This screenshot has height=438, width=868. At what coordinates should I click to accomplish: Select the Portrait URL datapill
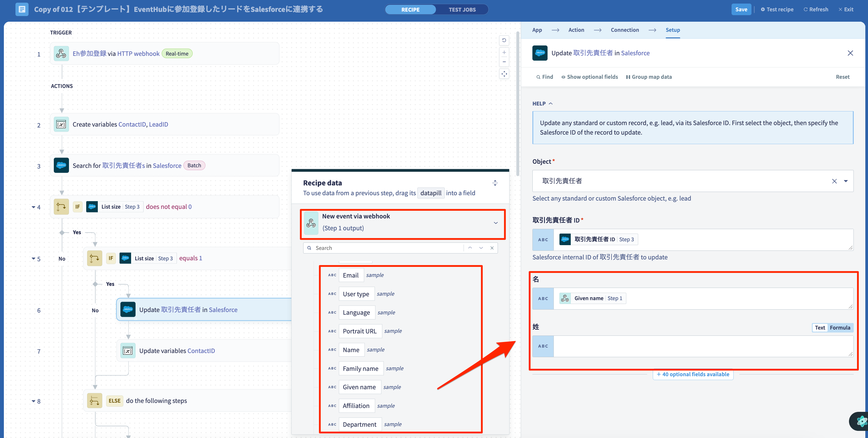tap(360, 331)
